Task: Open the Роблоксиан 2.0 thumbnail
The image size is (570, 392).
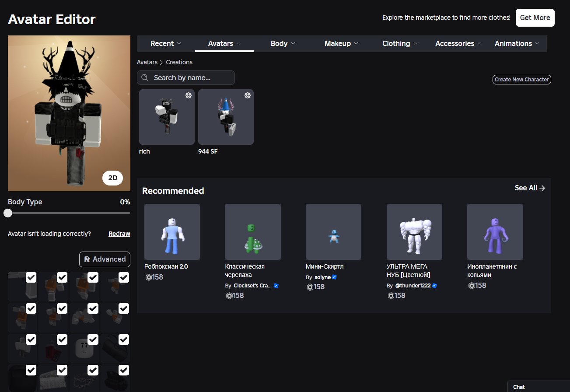Action: click(x=172, y=232)
